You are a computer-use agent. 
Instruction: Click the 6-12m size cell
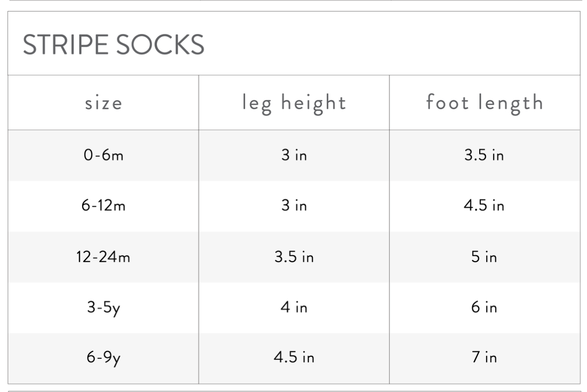(x=104, y=205)
